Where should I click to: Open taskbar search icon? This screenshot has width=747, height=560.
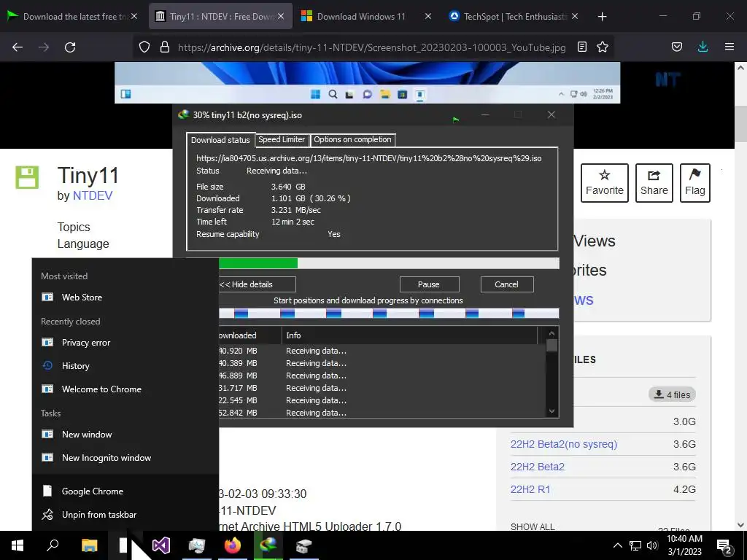pos(53,545)
